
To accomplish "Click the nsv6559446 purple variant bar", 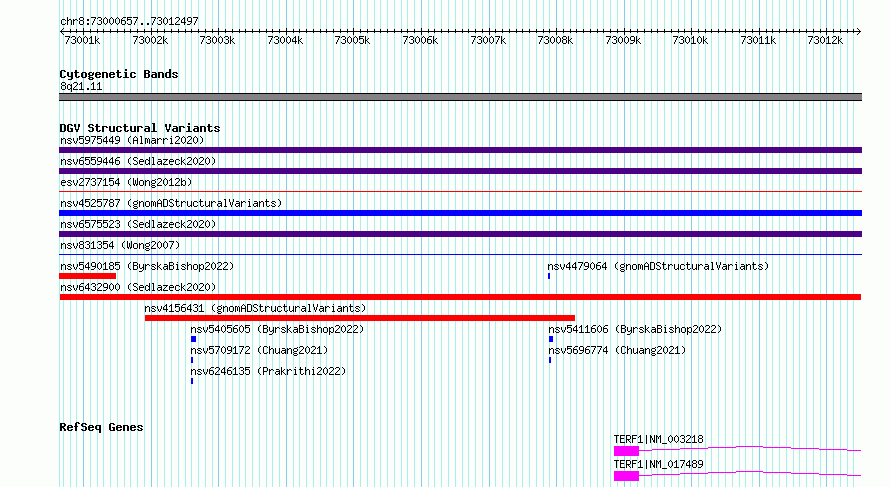I will pos(460,171).
